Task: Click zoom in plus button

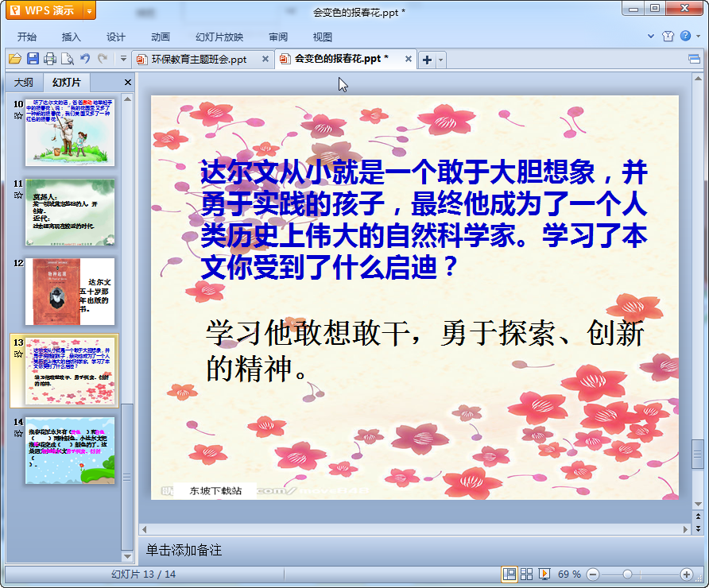Action: 687,574
